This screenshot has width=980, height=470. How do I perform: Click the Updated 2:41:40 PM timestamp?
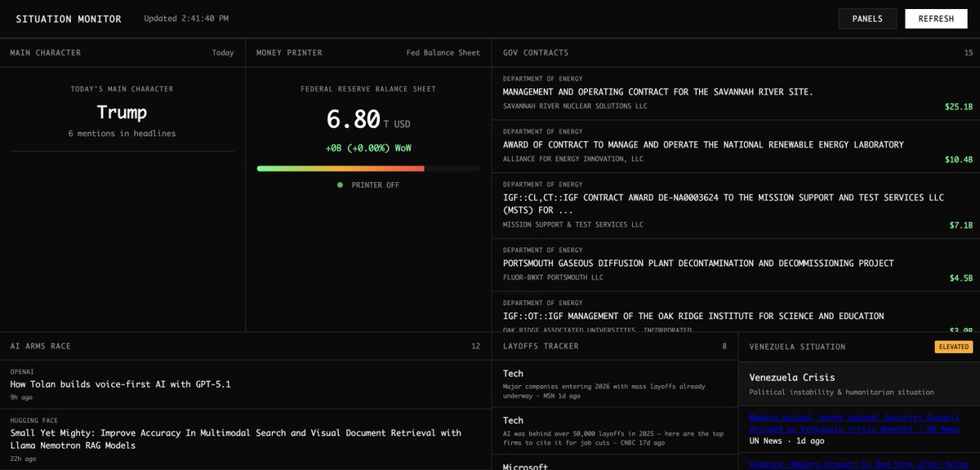click(x=186, y=19)
